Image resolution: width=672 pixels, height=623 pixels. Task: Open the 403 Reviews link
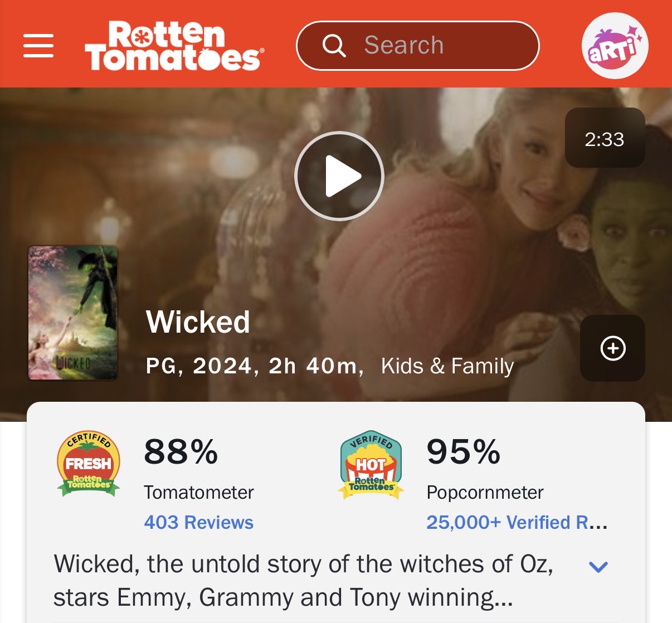point(199,522)
